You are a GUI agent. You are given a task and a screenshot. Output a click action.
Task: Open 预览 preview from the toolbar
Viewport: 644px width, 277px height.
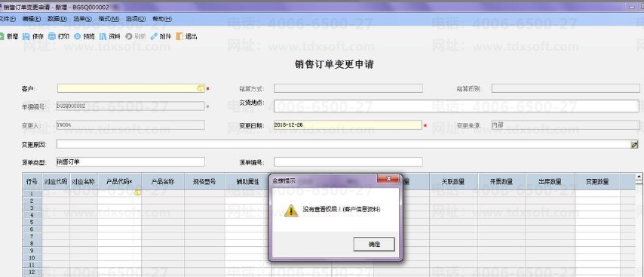(77, 36)
